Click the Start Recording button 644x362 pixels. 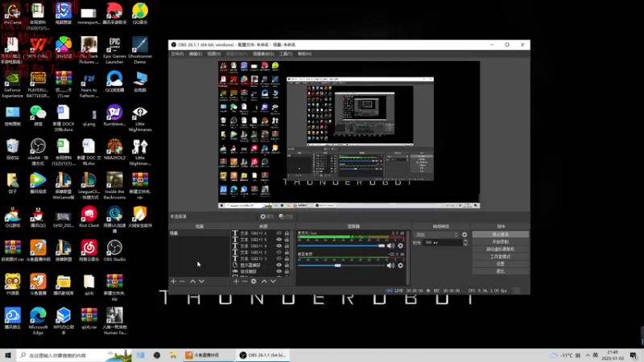500,242
